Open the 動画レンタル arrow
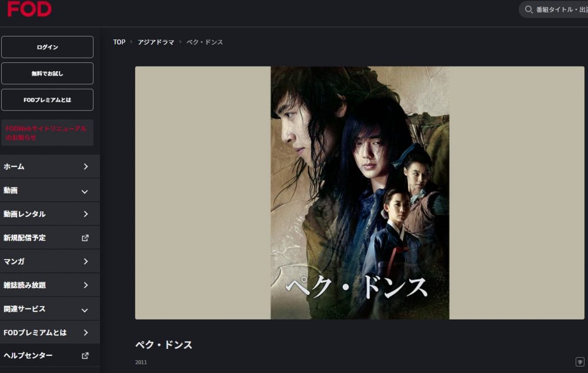The image size is (588, 373). click(x=85, y=214)
